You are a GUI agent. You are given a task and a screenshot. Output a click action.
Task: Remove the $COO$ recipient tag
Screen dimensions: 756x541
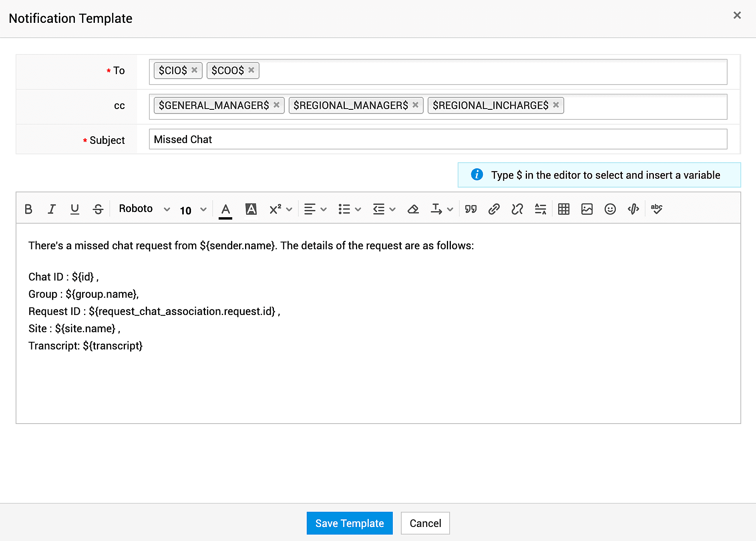pyautogui.click(x=251, y=70)
